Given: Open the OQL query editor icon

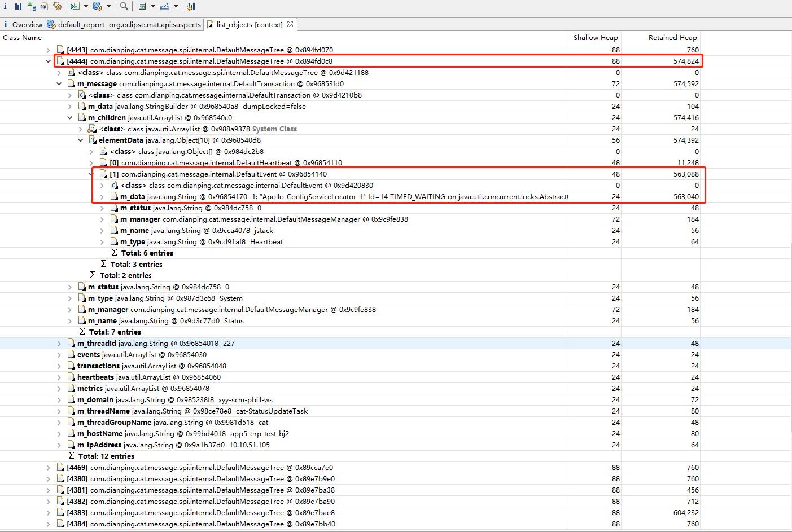Looking at the screenshot, I should point(44,6).
